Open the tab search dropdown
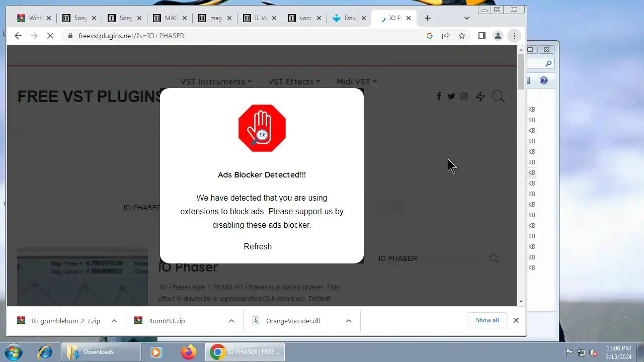 [x=466, y=18]
